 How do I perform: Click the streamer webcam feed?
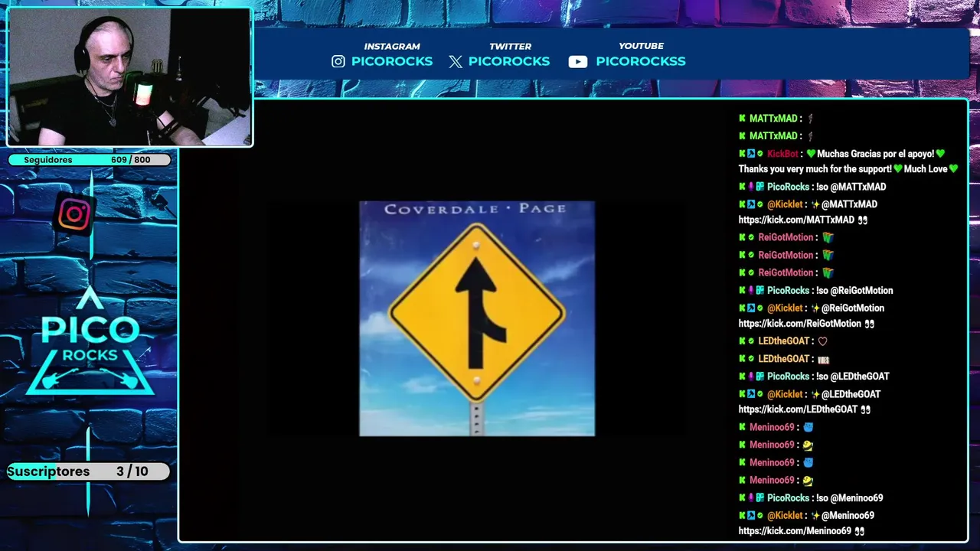[129, 77]
